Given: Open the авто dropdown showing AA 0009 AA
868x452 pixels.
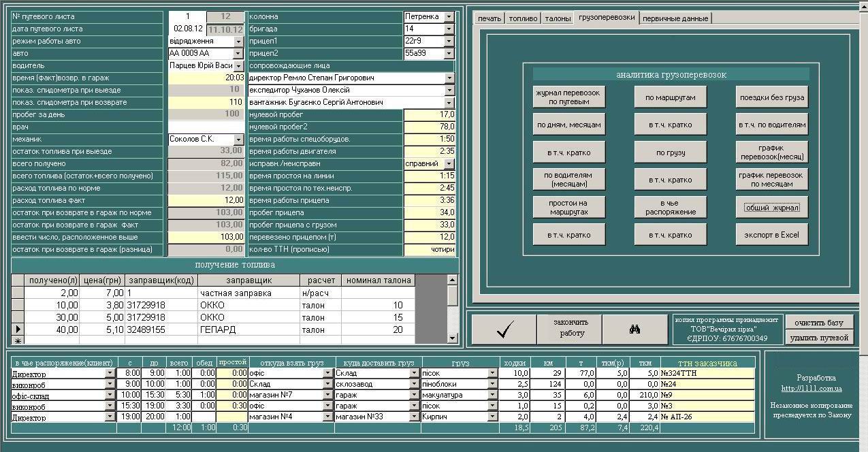Looking at the screenshot, I should 238,53.
